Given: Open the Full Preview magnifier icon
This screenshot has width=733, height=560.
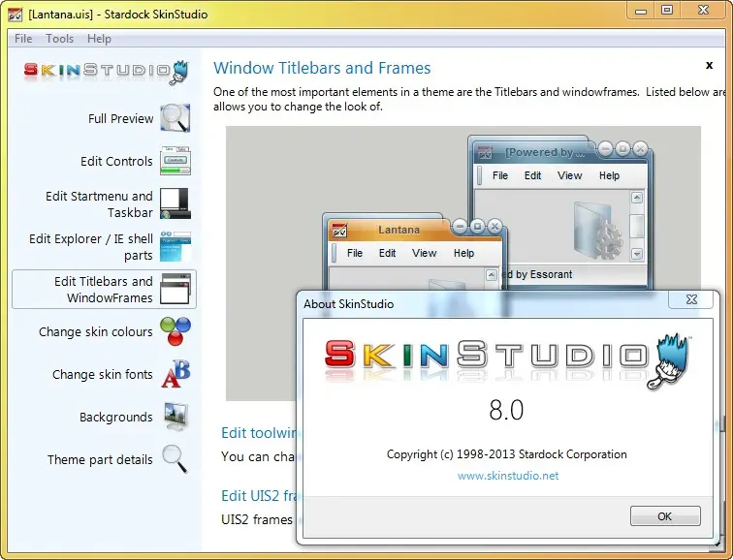Looking at the screenshot, I should (175, 118).
